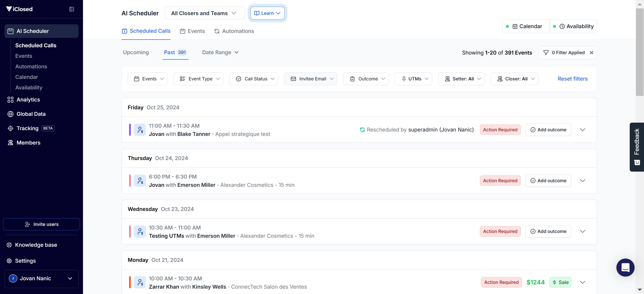Expand the Friday Oct 25 call details chevron

tap(582, 130)
